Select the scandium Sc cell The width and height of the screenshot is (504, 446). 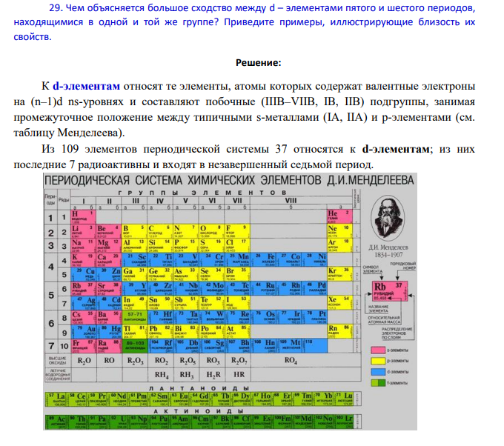point(134,259)
